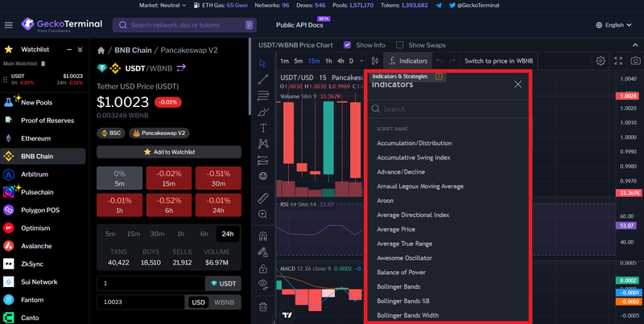Image resolution: width=644 pixels, height=324 pixels.
Task: Select the 5m chart interval
Action: pos(299,61)
